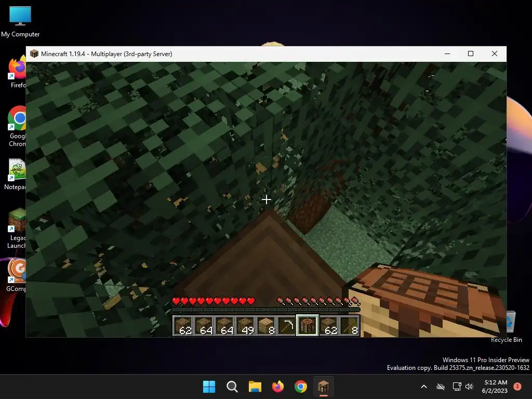
Task: Open My Computer desktop icon
Action: [20, 21]
